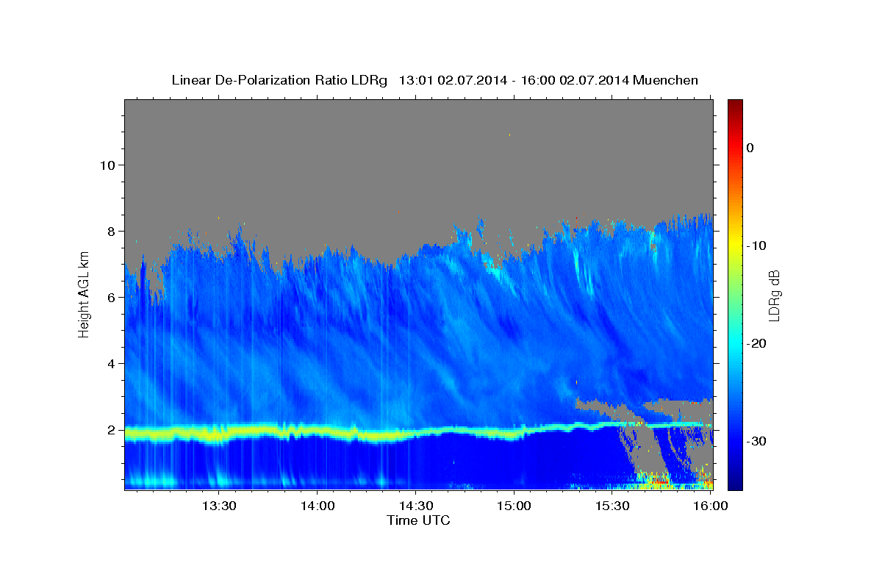Viewport: 882px width, 588px height.
Task: Click the 14:30 time tick label
Action: pyautogui.click(x=415, y=506)
